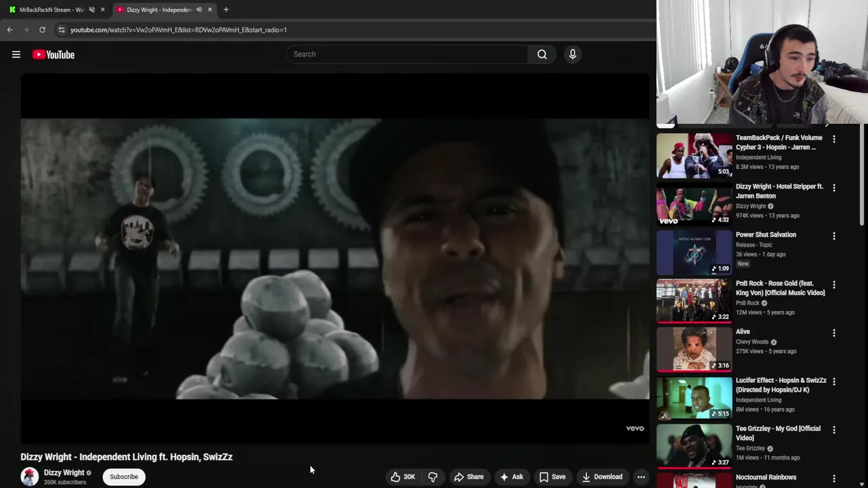
Task: Go back in browser history
Action: tap(10, 30)
